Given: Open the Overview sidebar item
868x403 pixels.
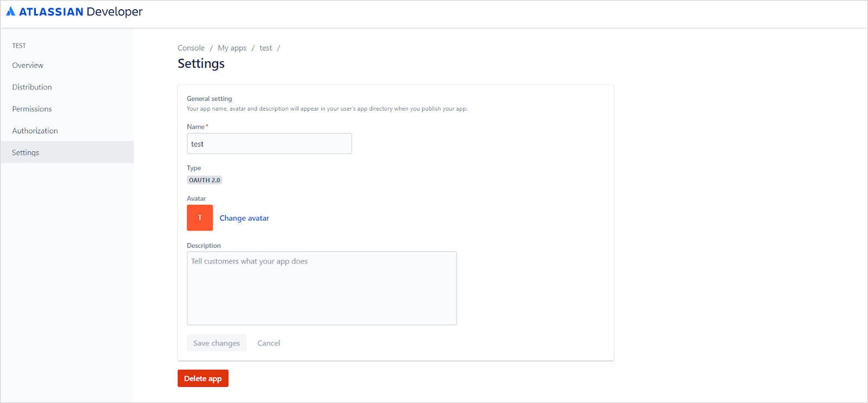Looking at the screenshot, I should coord(28,65).
